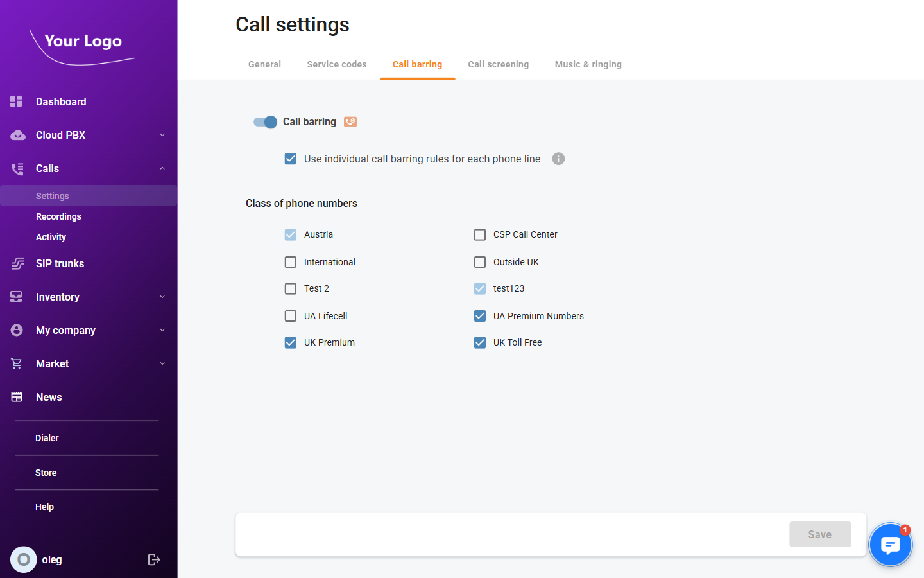Screen dimensions: 924x578
Task: Click the Market shopping cart icon
Action: click(x=16, y=363)
